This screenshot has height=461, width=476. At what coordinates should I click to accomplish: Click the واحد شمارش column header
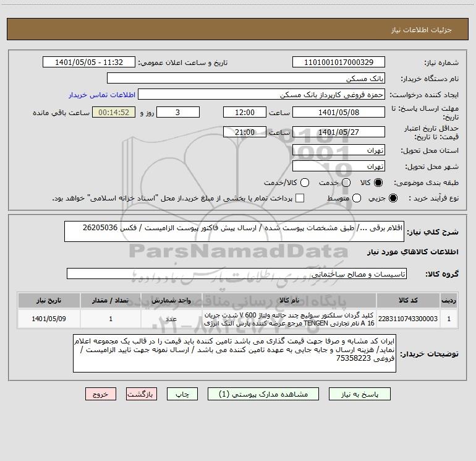click(171, 300)
